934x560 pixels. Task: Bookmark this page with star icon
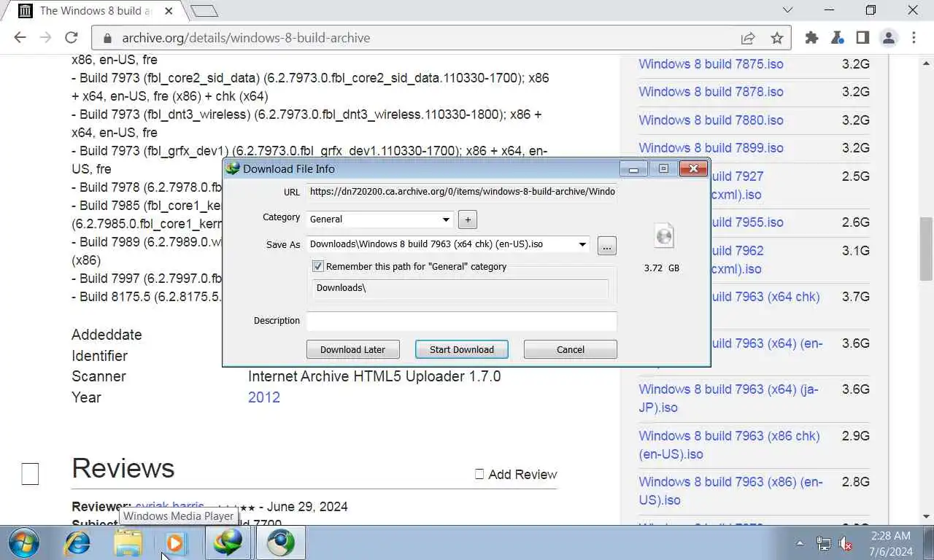(x=777, y=38)
